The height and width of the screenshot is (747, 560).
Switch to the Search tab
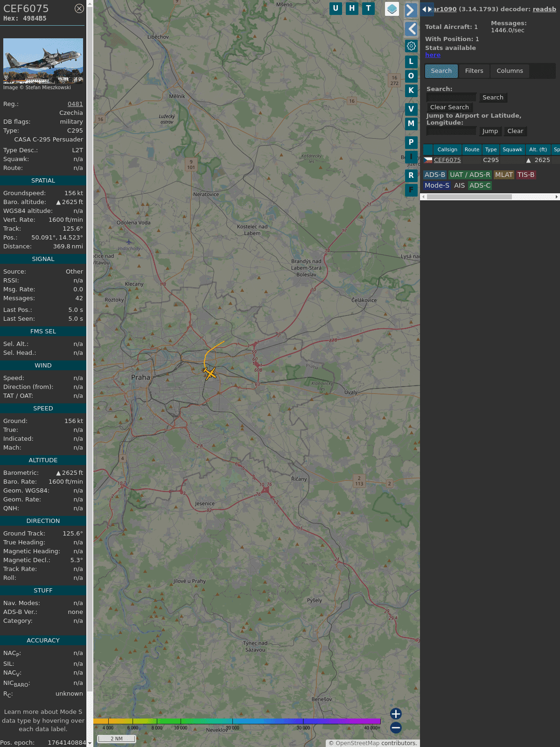click(441, 71)
